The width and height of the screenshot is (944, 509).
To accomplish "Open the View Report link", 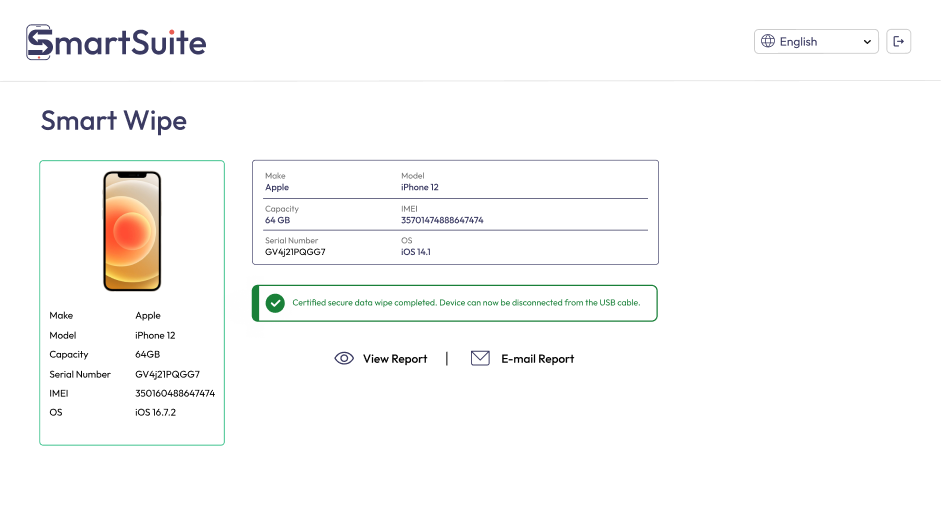I will (394, 359).
